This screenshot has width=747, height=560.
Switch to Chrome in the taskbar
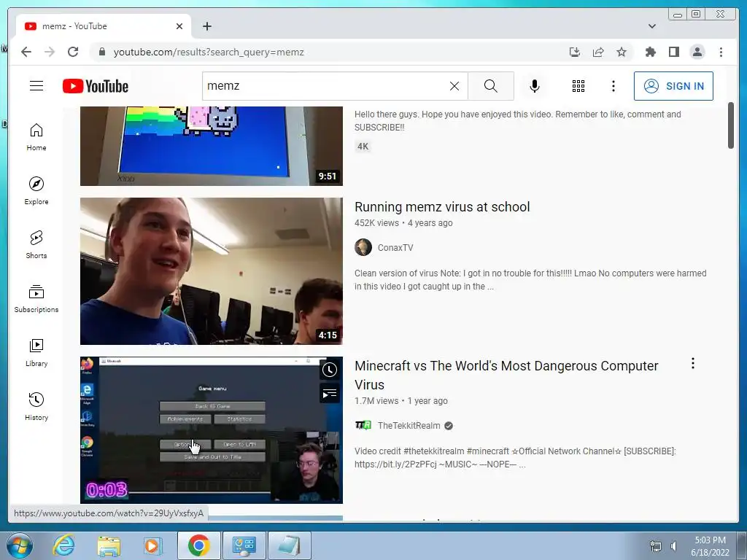pos(198,545)
